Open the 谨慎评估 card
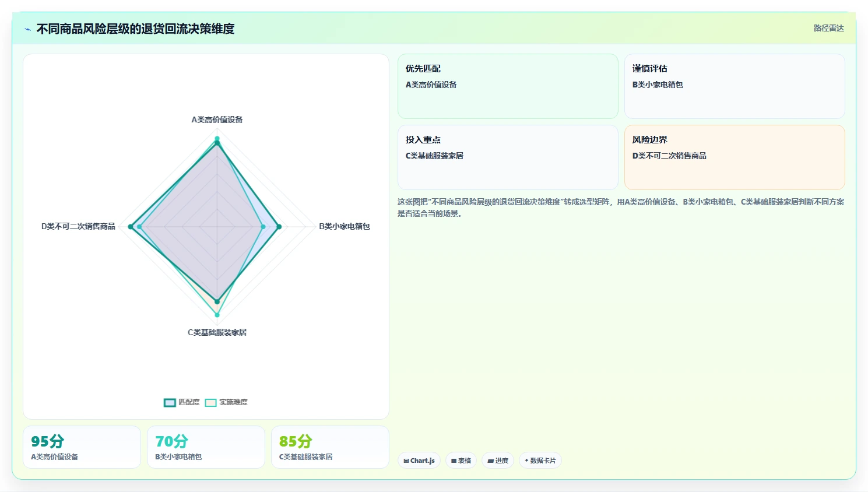The width and height of the screenshot is (868, 492). (x=735, y=86)
